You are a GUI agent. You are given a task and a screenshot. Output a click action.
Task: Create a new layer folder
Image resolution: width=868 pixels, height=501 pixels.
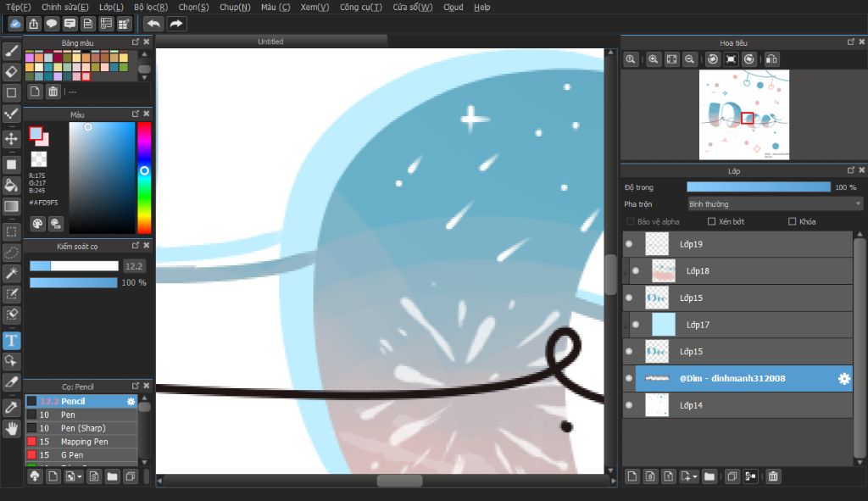tap(709, 476)
